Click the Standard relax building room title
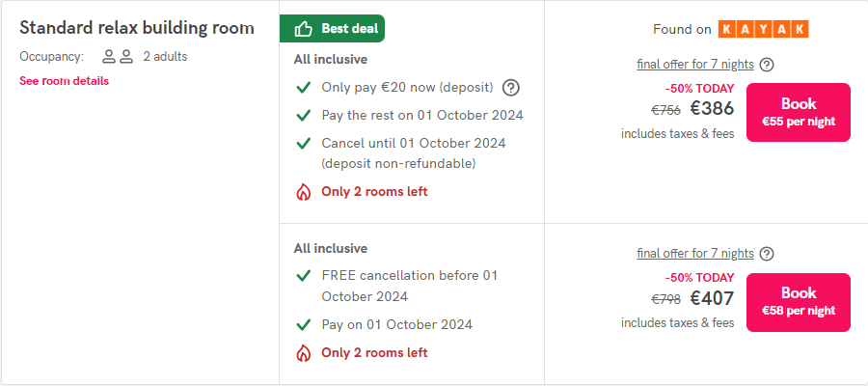Viewport: 868px width, 386px height. pos(137,28)
